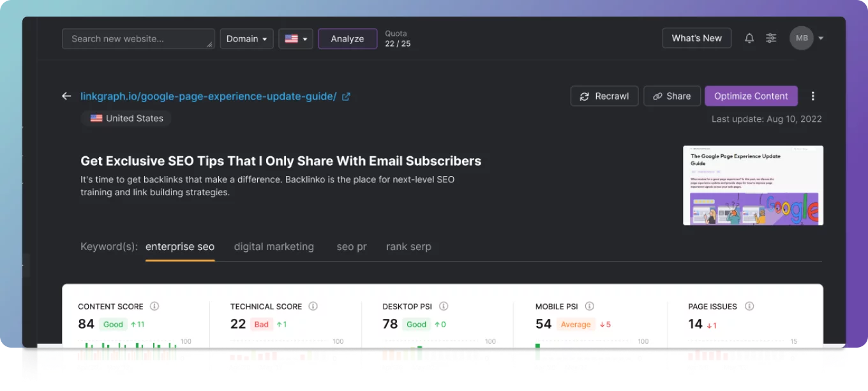The height and width of the screenshot is (391, 868).
Task: Expand the Domain dropdown
Action: point(247,38)
